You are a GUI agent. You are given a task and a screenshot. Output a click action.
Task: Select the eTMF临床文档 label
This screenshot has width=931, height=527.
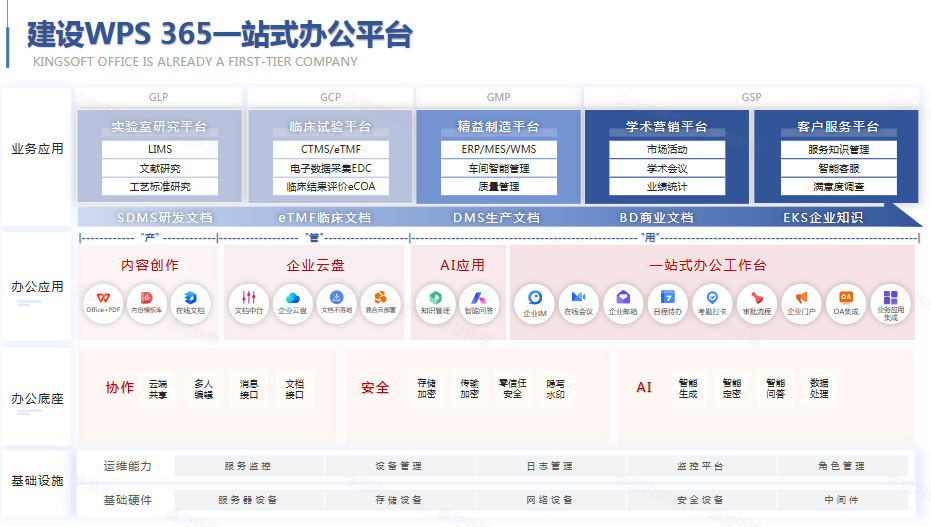click(x=324, y=218)
